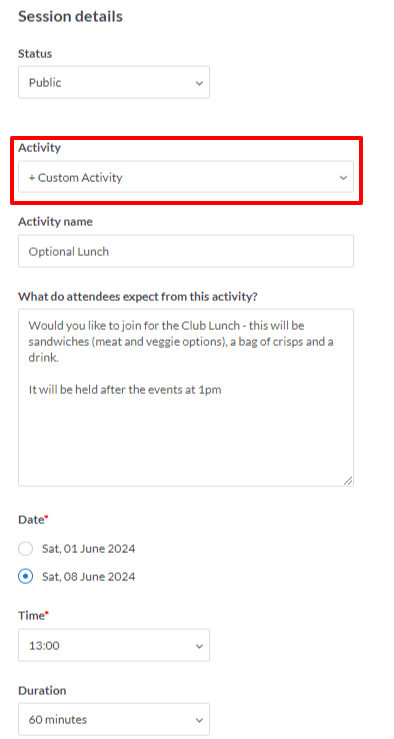Click the Activity name label
This screenshot has height=739, width=394.
[x=55, y=222]
